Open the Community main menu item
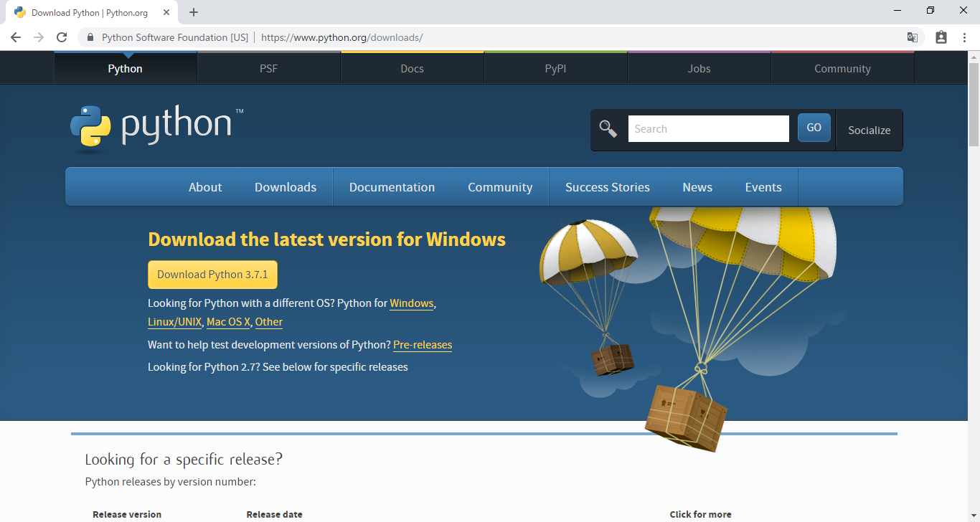 pyautogui.click(x=500, y=187)
